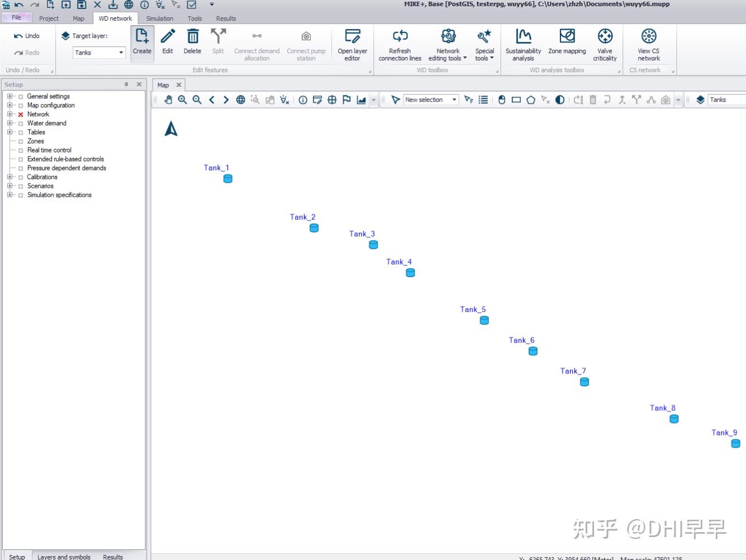Go to previous map extent
Image resolution: width=746 pixels, height=560 pixels.
pyautogui.click(x=212, y=99)
